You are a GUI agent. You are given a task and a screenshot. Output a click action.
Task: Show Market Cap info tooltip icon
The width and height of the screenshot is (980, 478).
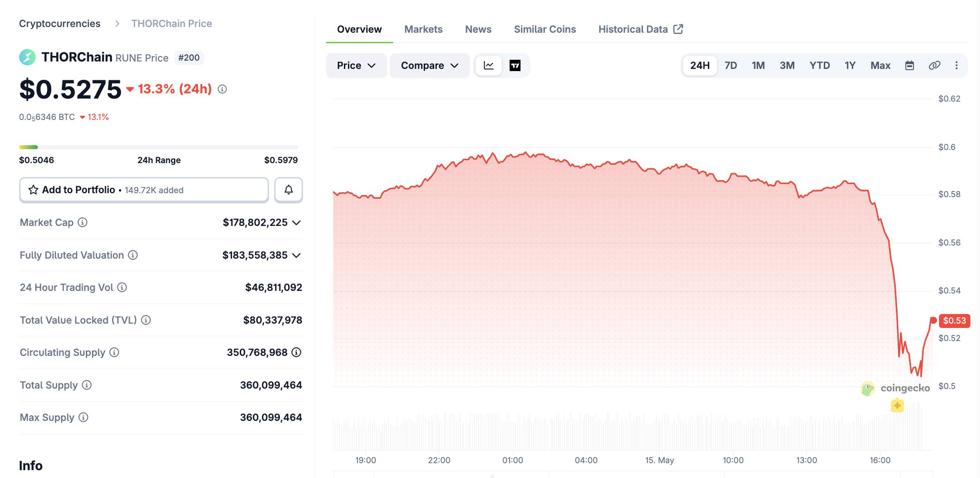(82, 222)
